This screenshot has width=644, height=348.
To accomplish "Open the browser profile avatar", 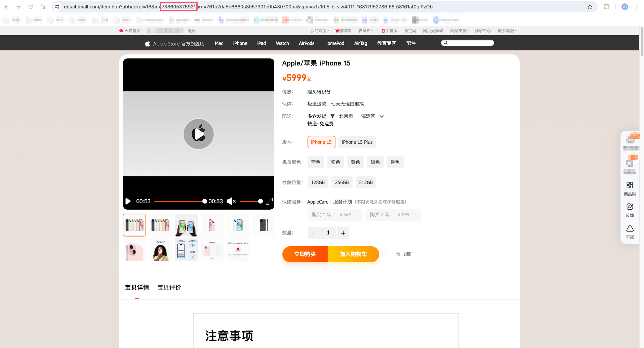I will [625, 7].
